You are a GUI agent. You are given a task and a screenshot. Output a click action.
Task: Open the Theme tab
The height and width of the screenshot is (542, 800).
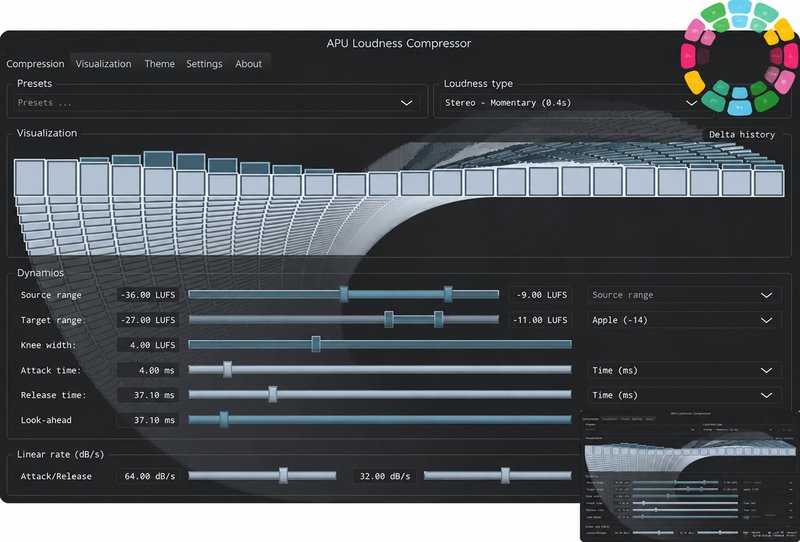pyautogui.click(x=159, y=64)
